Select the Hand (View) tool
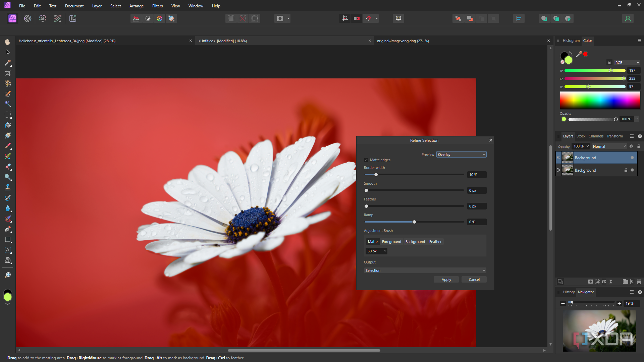Viewport: 644px width, 362px height. click(8, 42)
